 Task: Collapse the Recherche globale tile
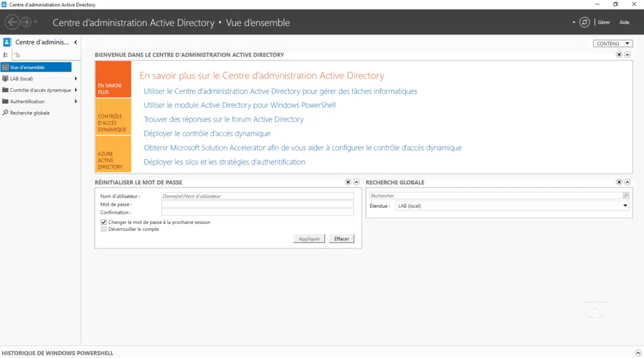coord(627,182)
